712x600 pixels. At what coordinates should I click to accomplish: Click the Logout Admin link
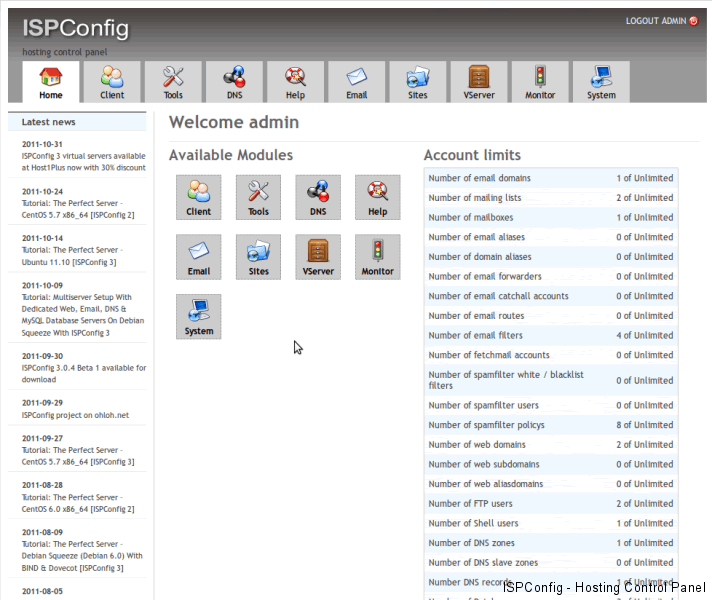pyautogui.click(x=655, y=21)
